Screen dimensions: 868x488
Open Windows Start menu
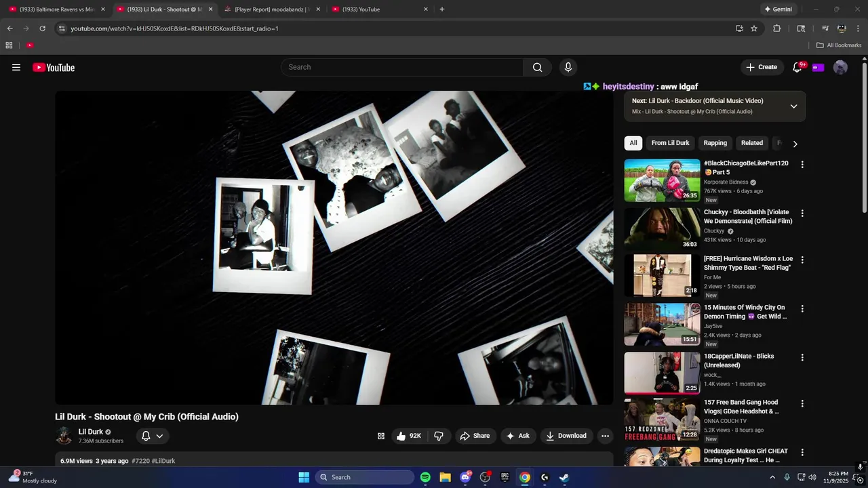click(x=304, y=477)
